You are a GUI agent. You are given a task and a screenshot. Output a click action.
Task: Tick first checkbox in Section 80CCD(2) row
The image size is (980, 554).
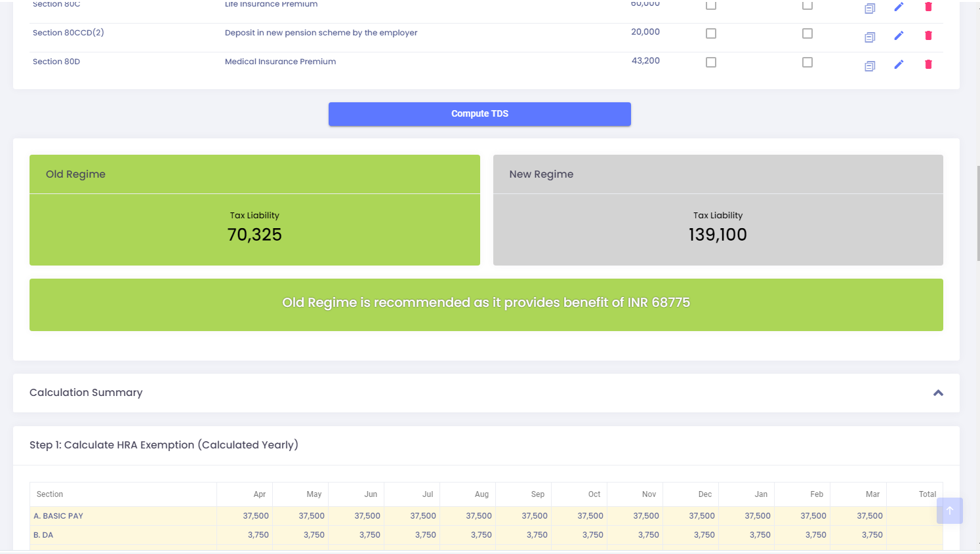(711, 33)
